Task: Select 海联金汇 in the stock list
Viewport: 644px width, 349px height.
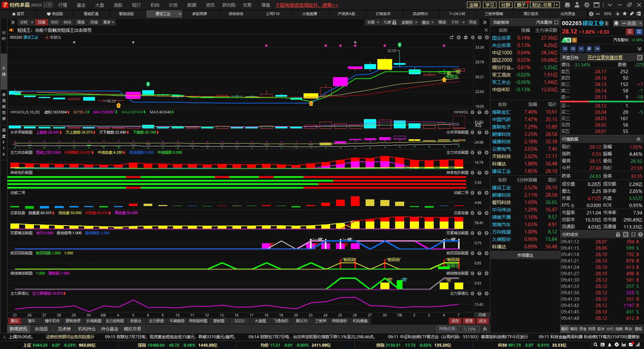Action: [x=501, y=112]
